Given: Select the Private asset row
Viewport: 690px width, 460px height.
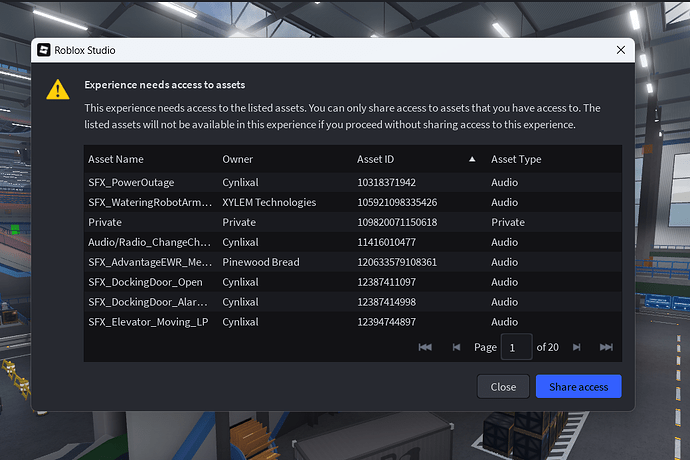Looking at the screenshot, I should point(105,222).
